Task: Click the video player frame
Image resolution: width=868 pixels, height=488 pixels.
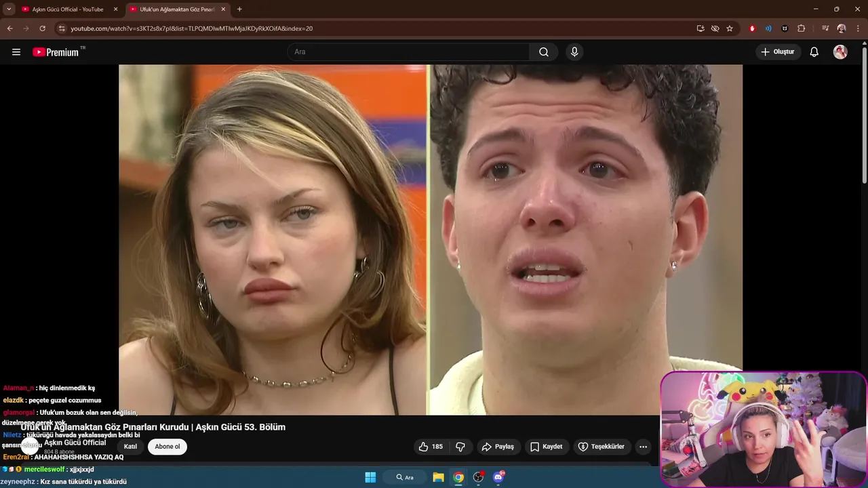Action: click(431, 239)
